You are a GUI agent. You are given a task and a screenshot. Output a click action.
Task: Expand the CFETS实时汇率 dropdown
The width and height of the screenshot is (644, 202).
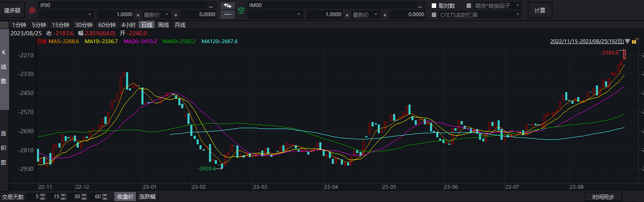pyautogui.click(x=518, y=15)
